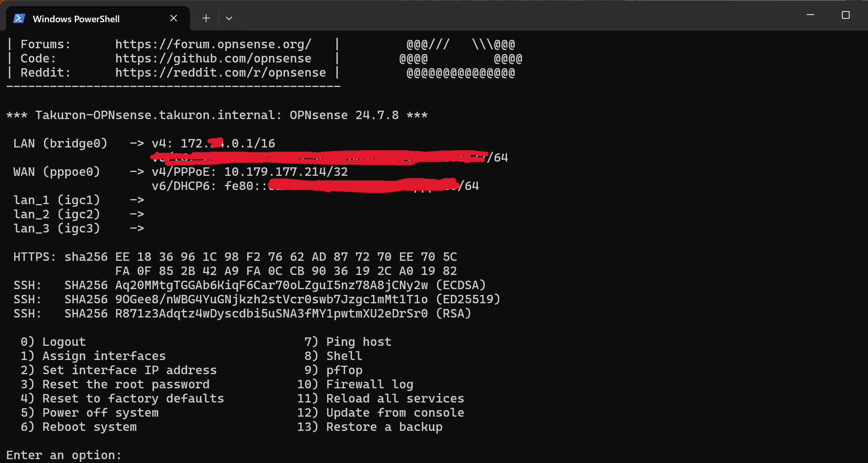868x463 pixels.
Task: Click the lan_3 (igc3) row
Action: coord(79,229)
